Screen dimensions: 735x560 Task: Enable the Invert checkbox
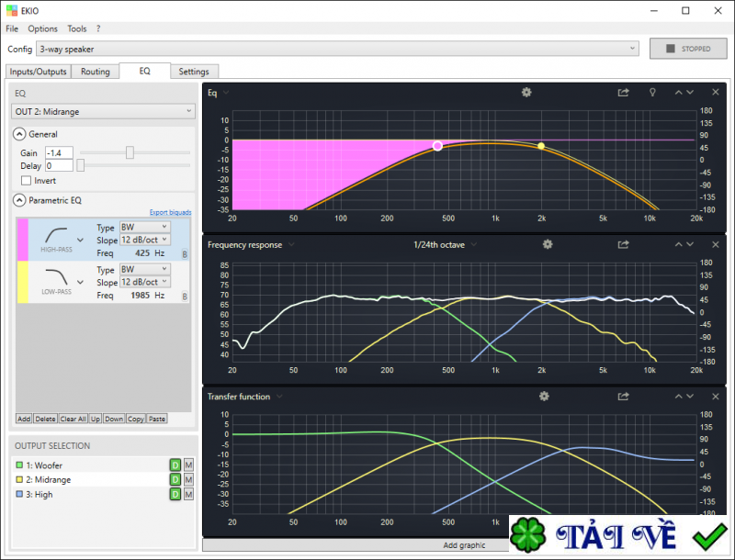(26, 181)
